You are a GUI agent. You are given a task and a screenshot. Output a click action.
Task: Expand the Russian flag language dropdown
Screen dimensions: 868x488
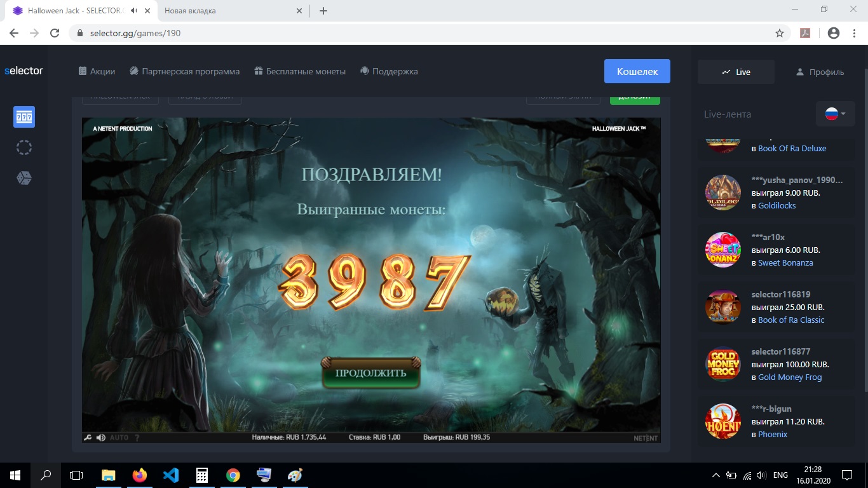(x=835, y=114)
